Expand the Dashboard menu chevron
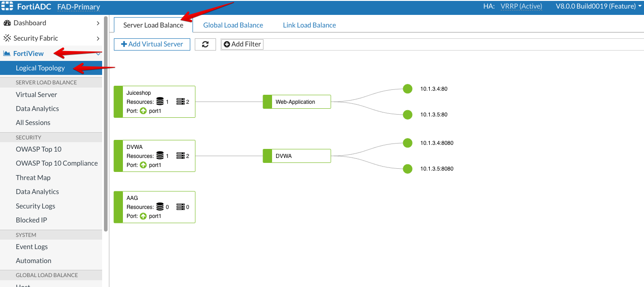 point(98,23)
